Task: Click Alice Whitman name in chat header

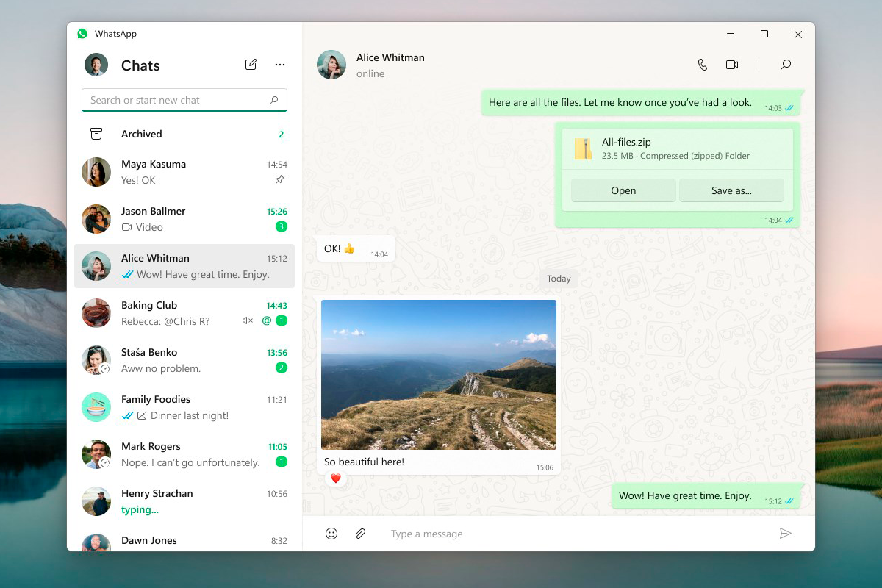Action: [390, 57]
